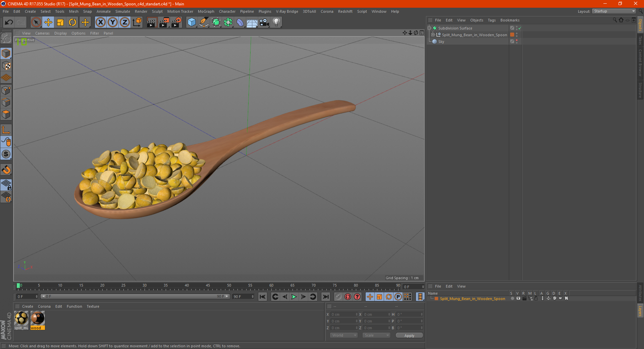Click the Enable Axis tool
The width and height of the screenshot is (644, 349).
point(6,130)
